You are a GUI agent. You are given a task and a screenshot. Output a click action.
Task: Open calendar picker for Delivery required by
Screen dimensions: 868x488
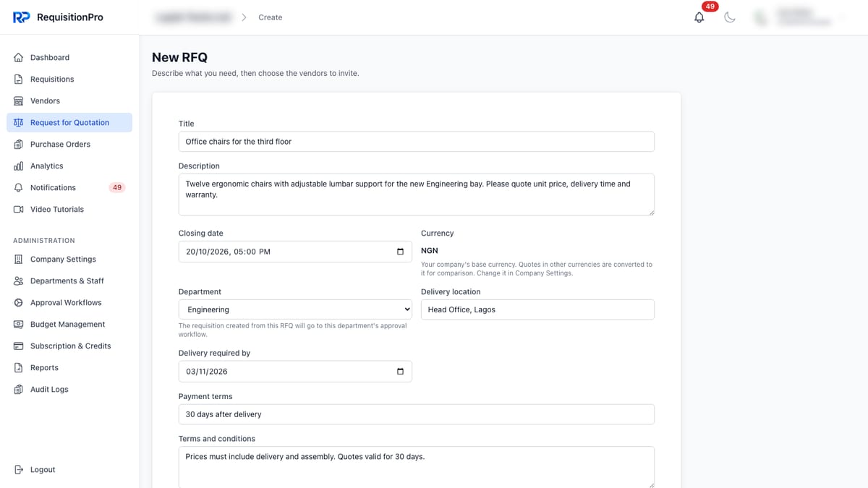coord(401,372)
